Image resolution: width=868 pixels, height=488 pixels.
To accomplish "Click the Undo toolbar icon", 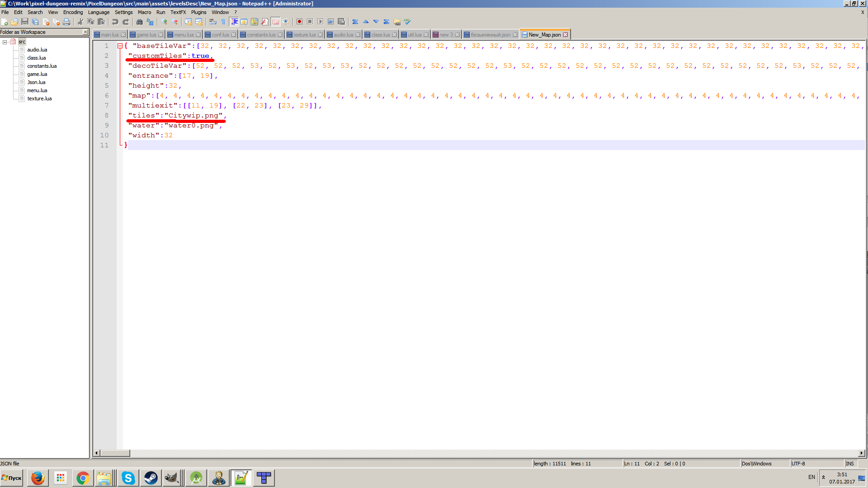I will [x=115, y=22].
